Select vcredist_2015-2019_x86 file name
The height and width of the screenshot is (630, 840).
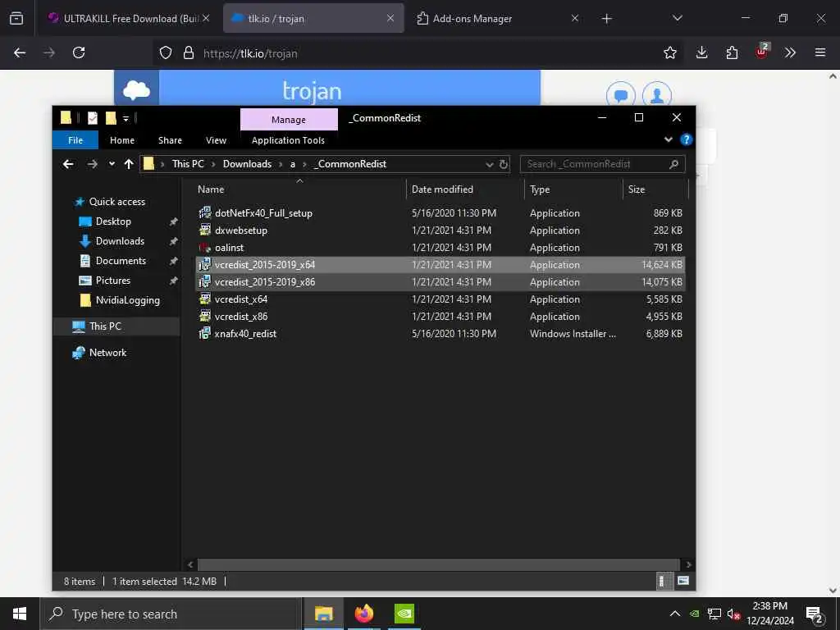pyautogui.click(x=265, y=282)
